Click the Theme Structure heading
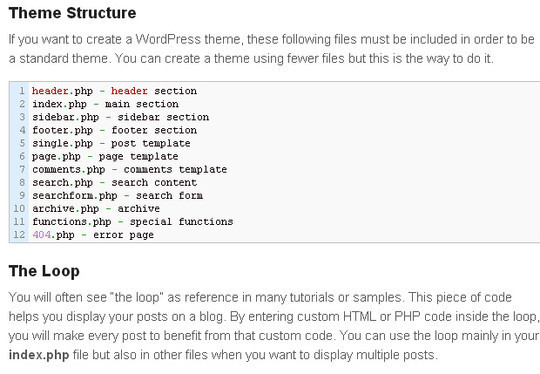This screenshot has width=540, height=374. 72,13
